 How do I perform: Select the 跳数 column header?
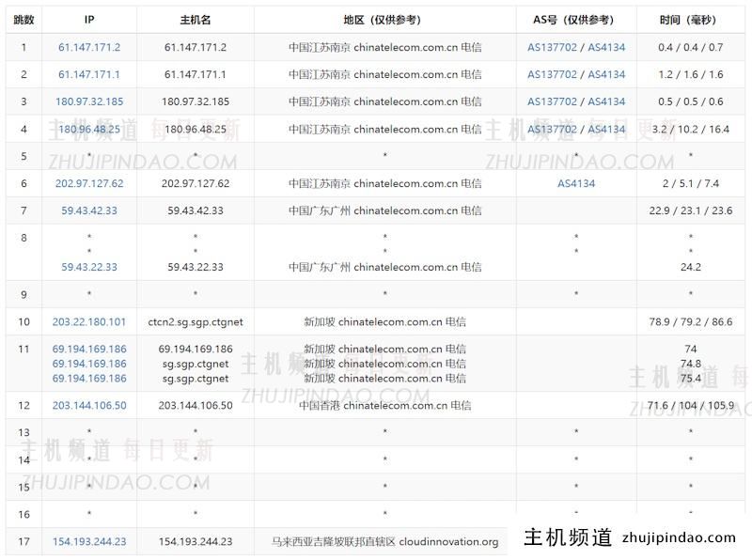[x=23, y=20]
